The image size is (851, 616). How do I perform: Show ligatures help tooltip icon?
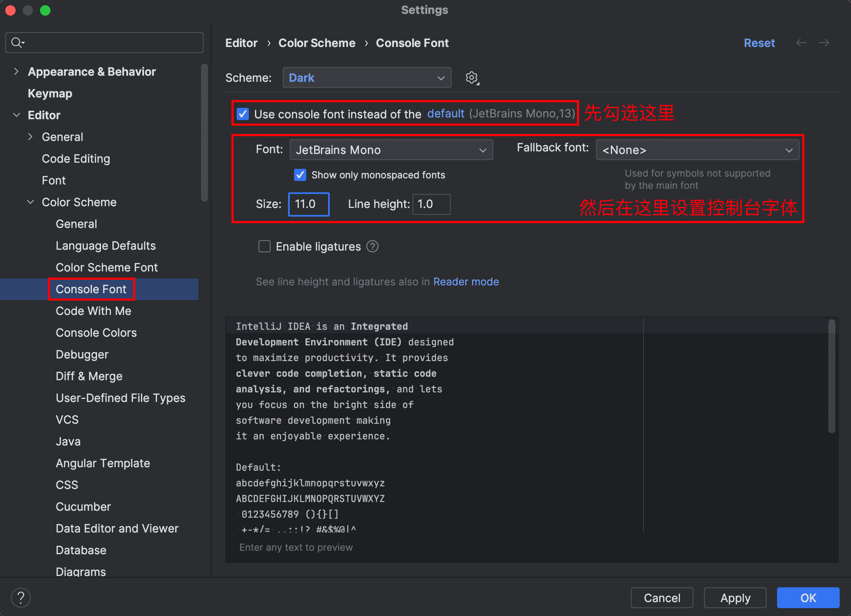[x=372, y=247]
